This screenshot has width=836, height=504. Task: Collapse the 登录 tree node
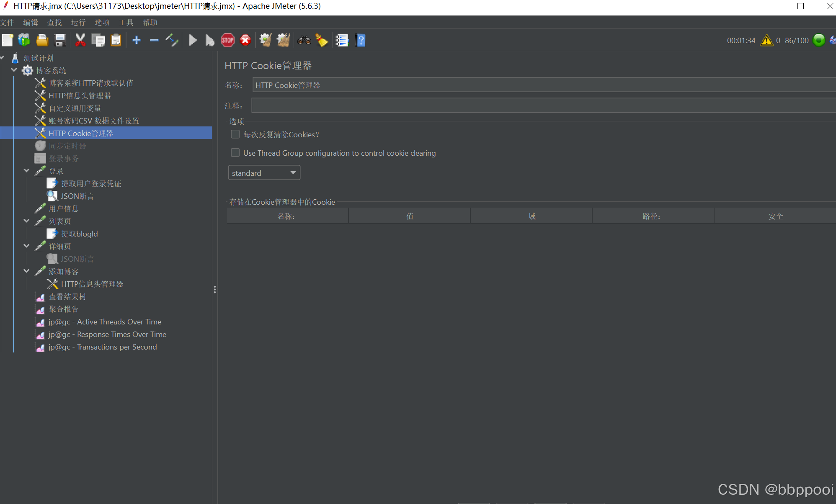click(x=26, y=171)
